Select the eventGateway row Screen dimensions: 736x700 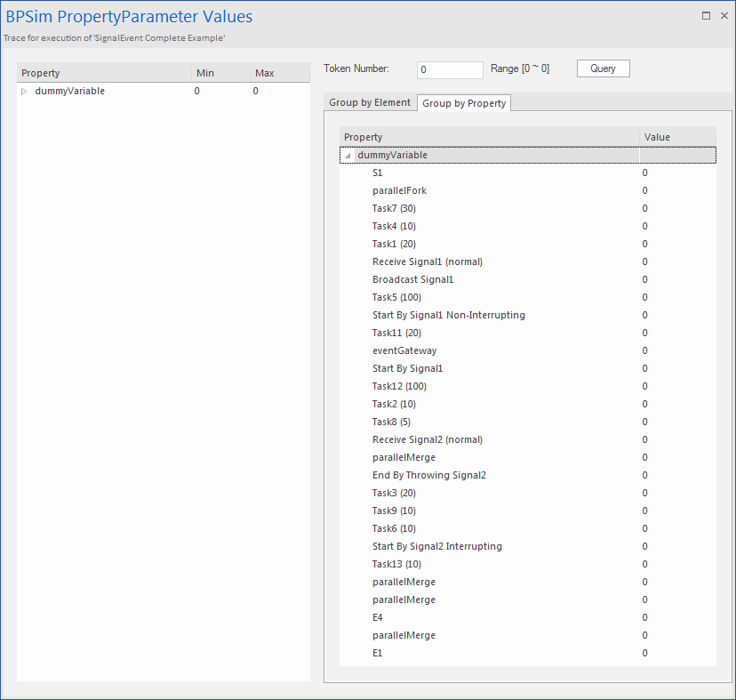coord(404,350)
